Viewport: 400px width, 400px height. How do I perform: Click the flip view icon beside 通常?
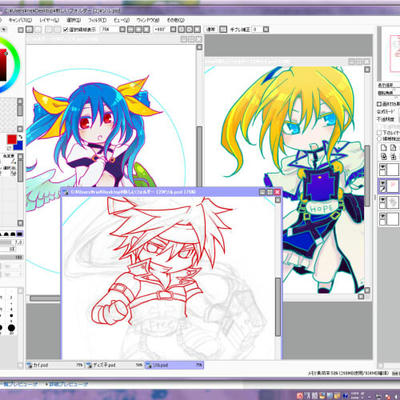[224, 30]
